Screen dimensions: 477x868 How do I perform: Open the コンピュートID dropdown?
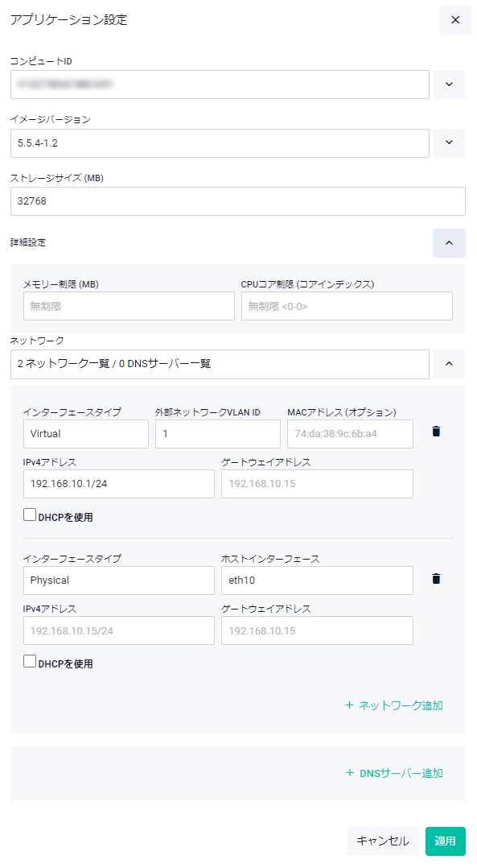[x=449, y=85]
